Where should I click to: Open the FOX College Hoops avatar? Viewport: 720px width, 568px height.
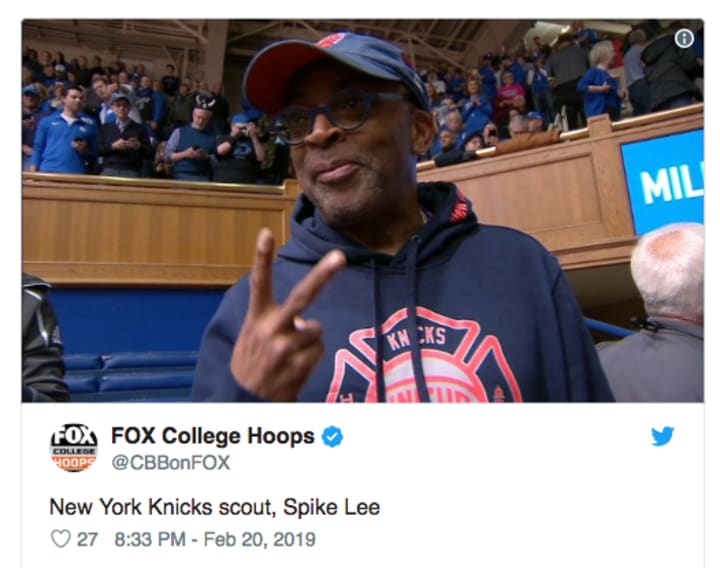pyautogui.click(x=73, y=448)
